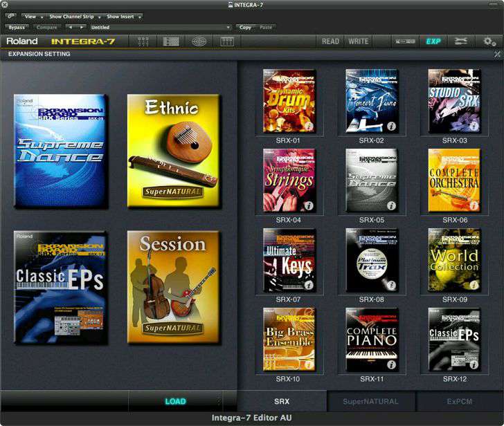Image resolution: width=504 pixels, height=426 pixels.
Task: Switch to the ExPCM tab
Action: 460,401
